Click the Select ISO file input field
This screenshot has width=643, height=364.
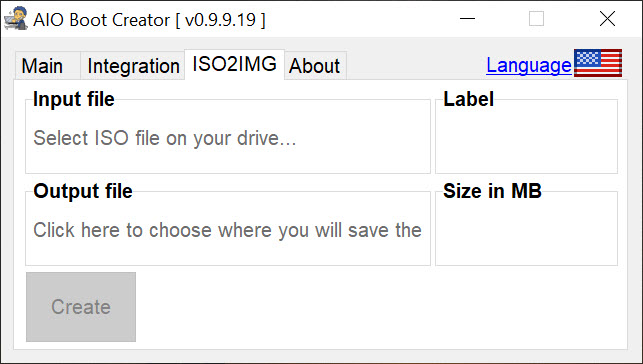[228, 138]
